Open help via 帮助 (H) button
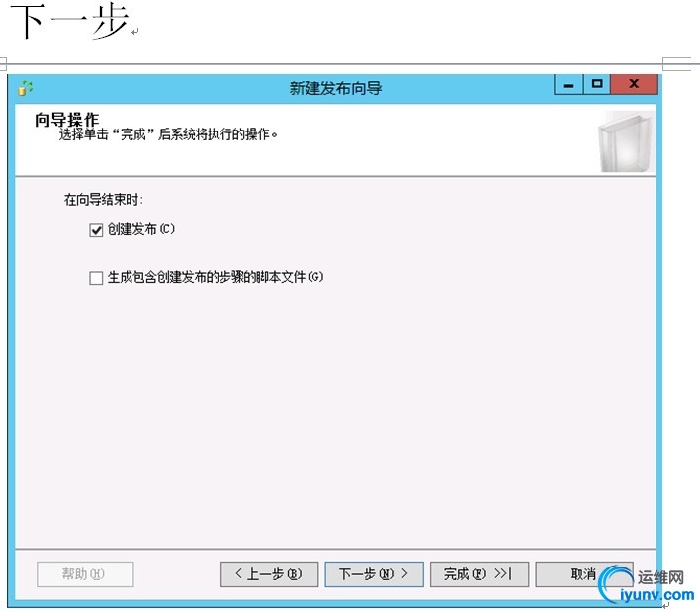This screenshot has height=611, width=700. pyautogui.click(x=85, y=574)
